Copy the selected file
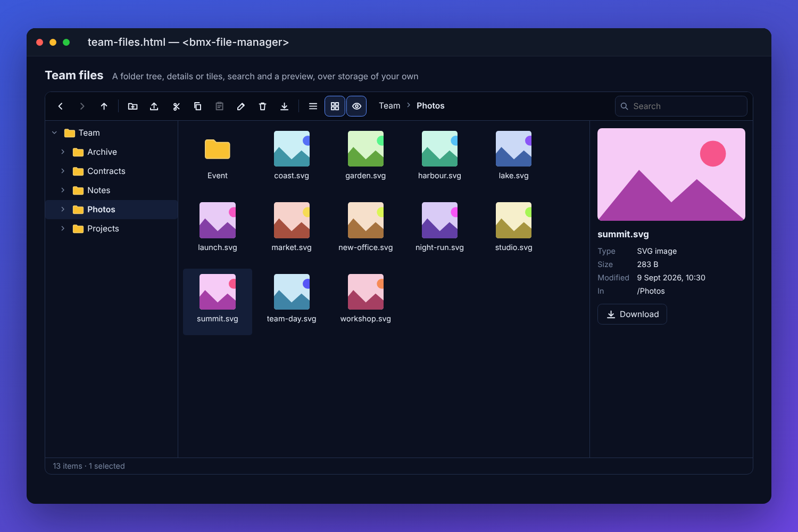This screenshot has width=798, height=532. pos(197,106)
